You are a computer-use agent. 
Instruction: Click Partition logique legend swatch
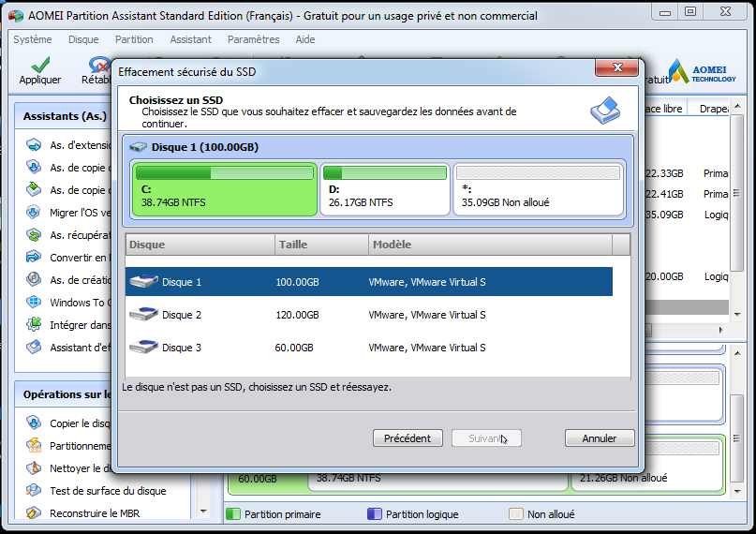click(374, 514)
